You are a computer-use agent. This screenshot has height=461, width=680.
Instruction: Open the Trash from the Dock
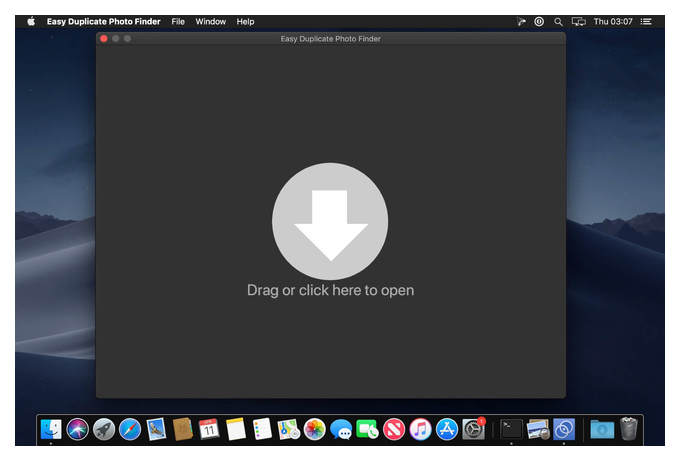[628, 428]
